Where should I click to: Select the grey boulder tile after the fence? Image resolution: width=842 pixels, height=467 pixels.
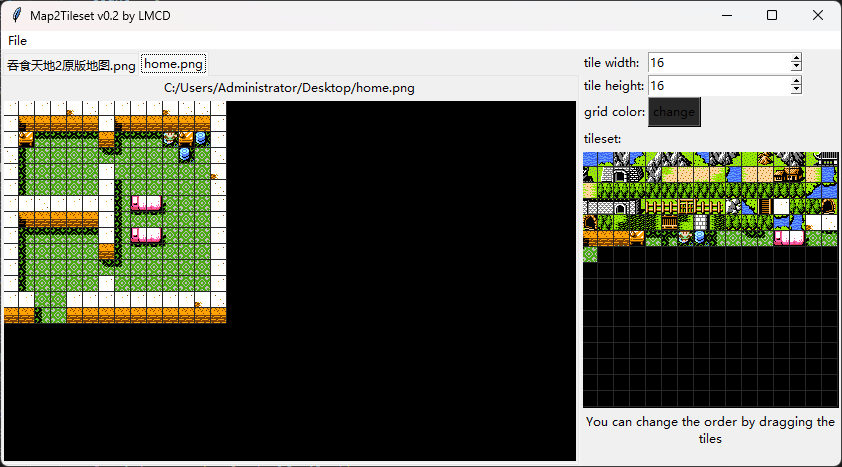click(x=735, y=207)
